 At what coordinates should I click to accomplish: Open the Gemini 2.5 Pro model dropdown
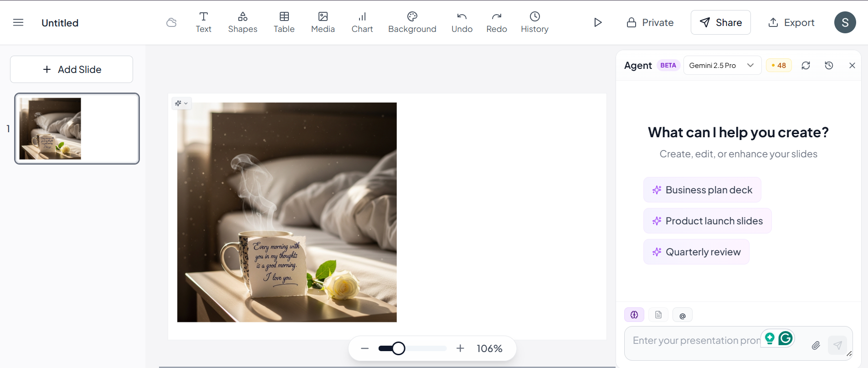click(722, 65)
